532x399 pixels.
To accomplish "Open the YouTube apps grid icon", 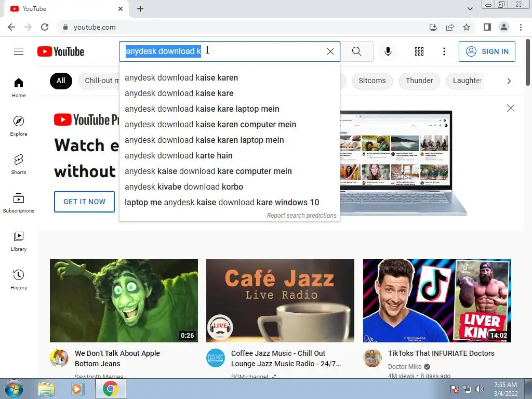I will click(x=419, y=51).
